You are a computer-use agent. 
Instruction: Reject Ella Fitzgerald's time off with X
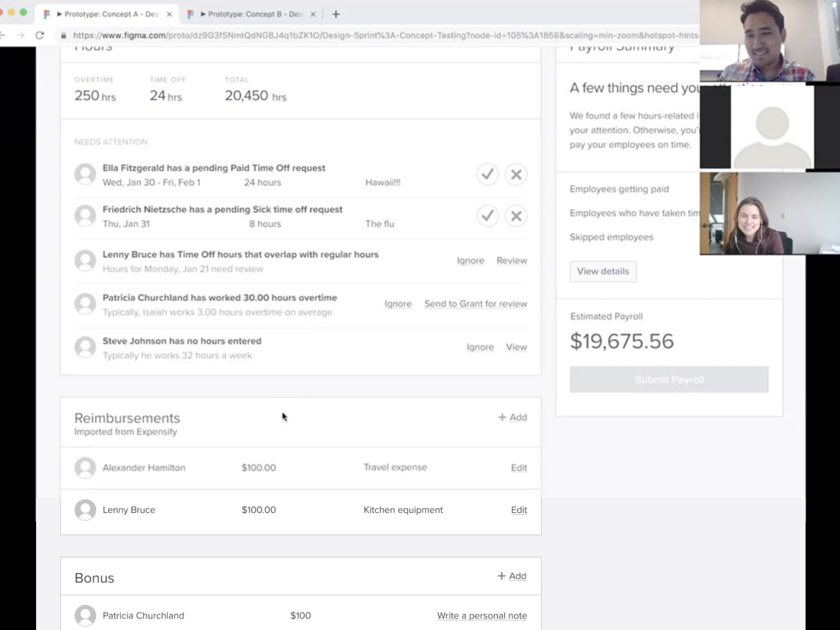(516, 174)
